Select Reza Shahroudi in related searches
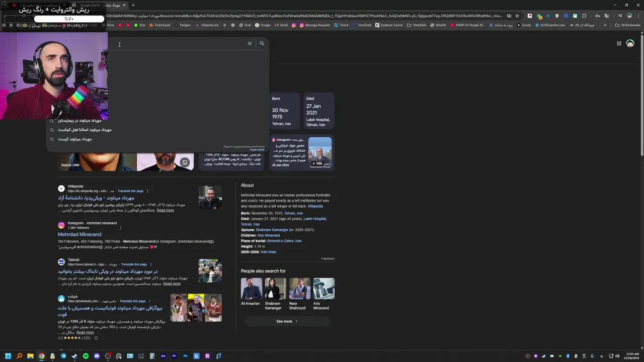Screen dimensions: 644x362 click(299, 295)
